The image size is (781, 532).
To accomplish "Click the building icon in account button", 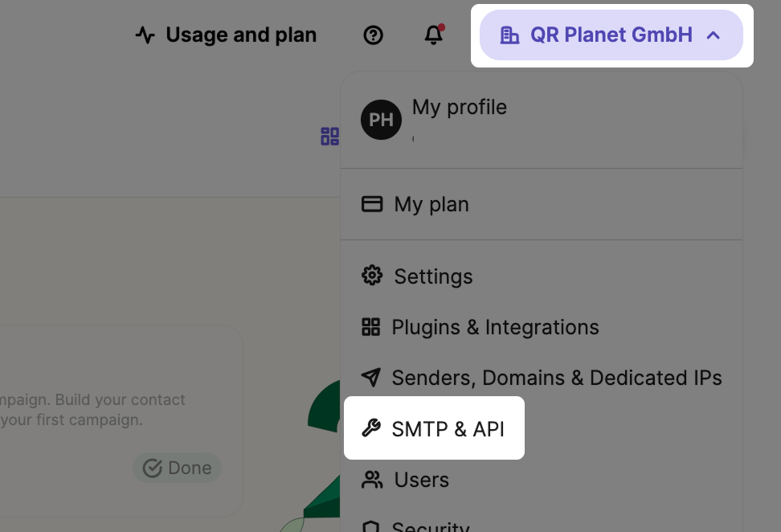I will [509, 35].
